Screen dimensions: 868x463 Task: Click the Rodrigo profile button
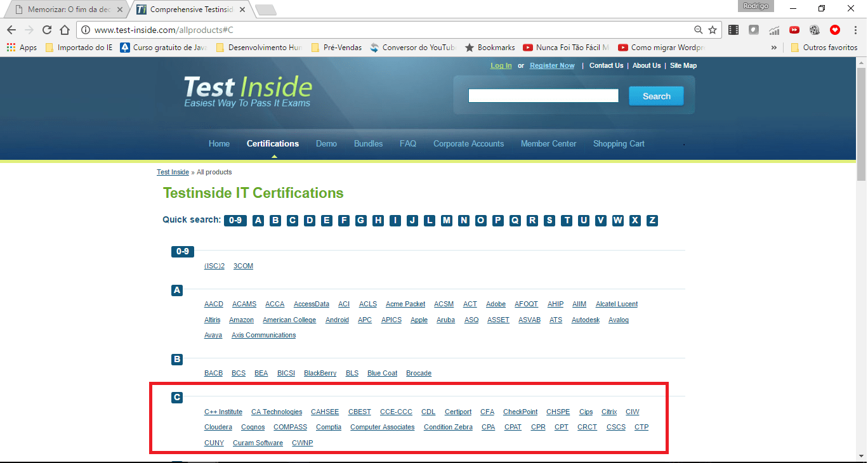tap(756, 6)
